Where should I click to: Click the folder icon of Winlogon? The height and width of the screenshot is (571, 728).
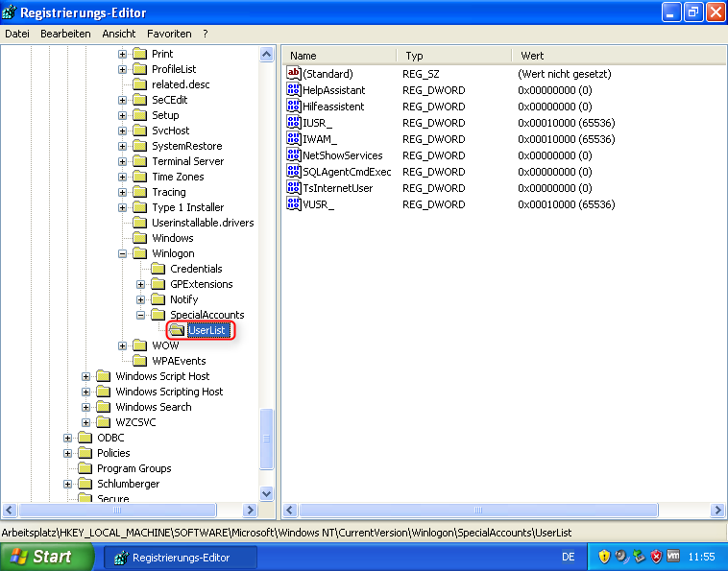coord(140,253)
